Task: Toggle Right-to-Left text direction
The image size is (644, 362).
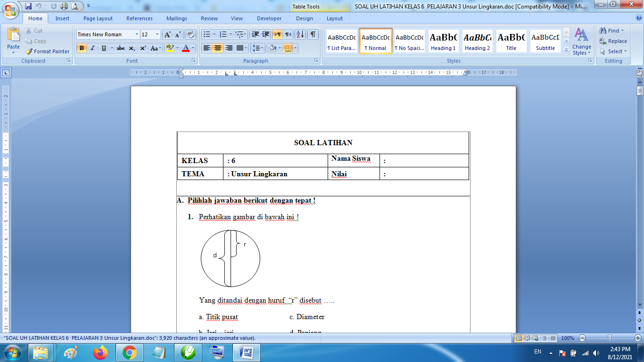Action: pyautogui.click(x=288, y=34)
